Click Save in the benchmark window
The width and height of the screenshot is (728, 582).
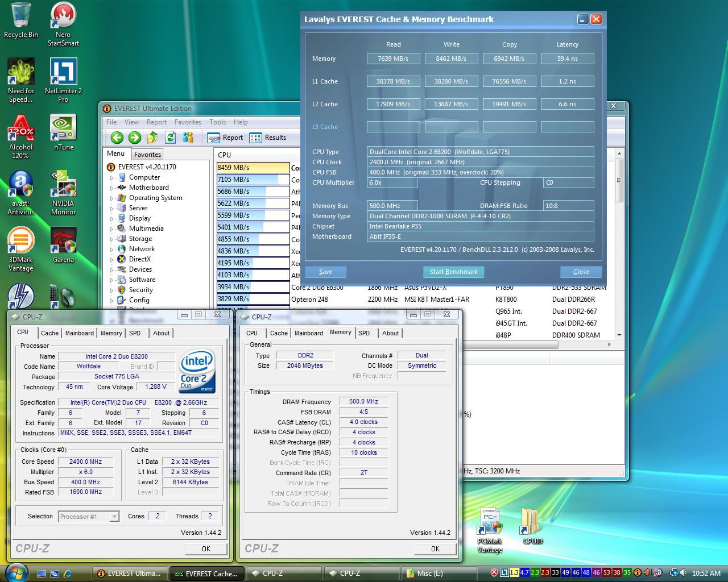tap(325, 272)
